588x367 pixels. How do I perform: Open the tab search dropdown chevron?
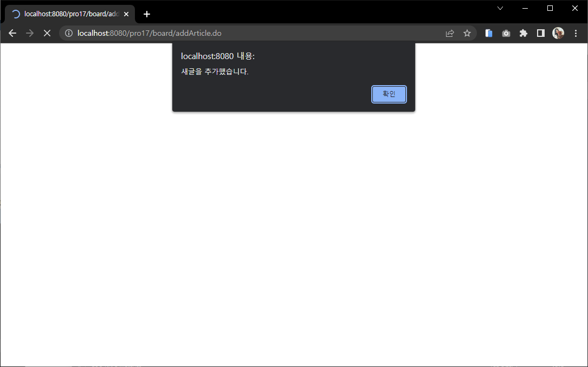coord(500,8)
